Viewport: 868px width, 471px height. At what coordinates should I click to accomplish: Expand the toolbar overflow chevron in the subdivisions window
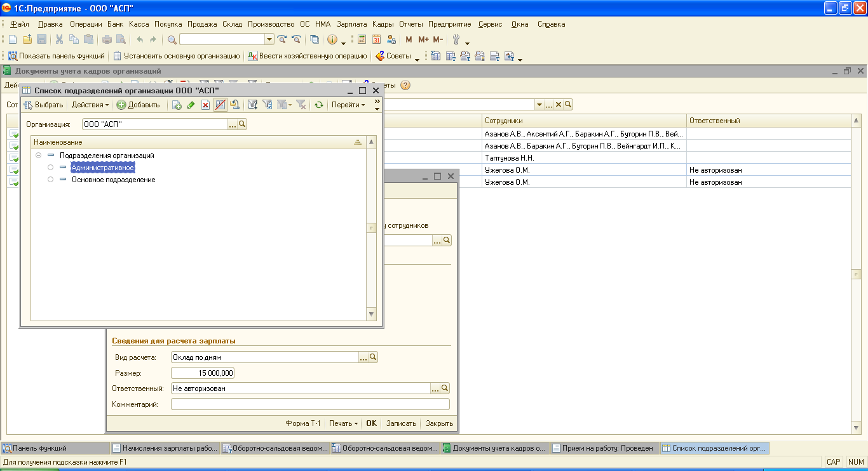point(377,102)
